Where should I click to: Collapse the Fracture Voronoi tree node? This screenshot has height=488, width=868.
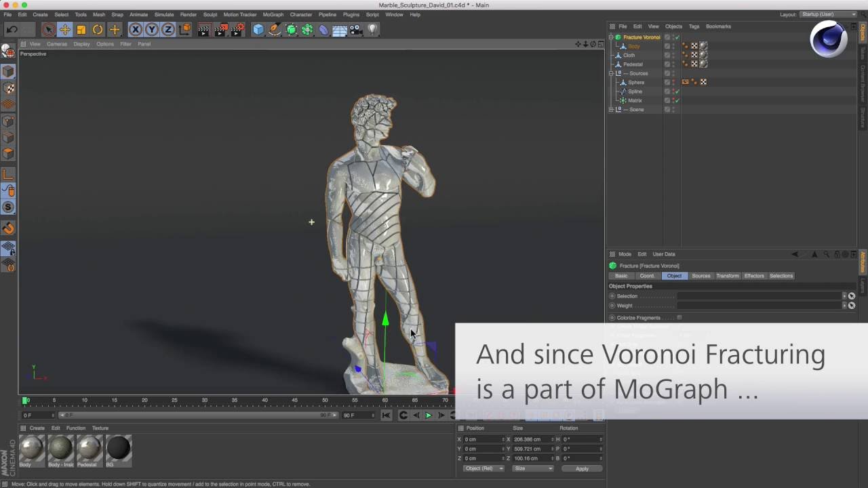point(611,37)
